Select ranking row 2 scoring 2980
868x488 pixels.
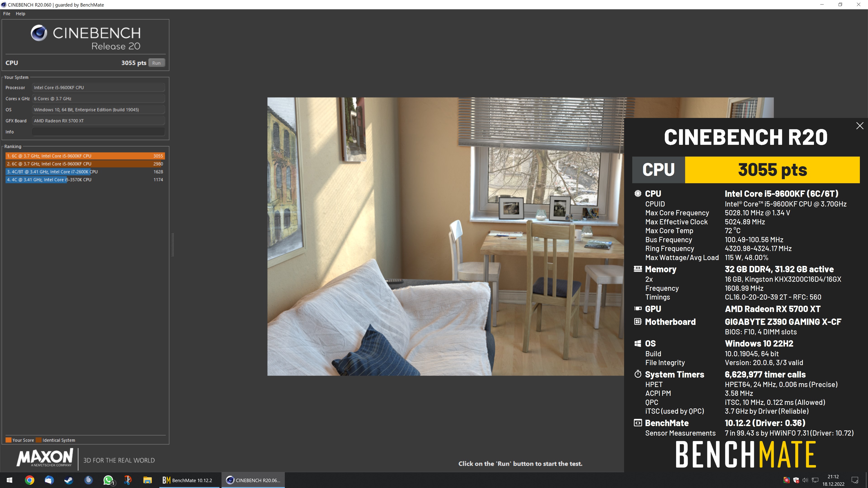pos(85,164)
